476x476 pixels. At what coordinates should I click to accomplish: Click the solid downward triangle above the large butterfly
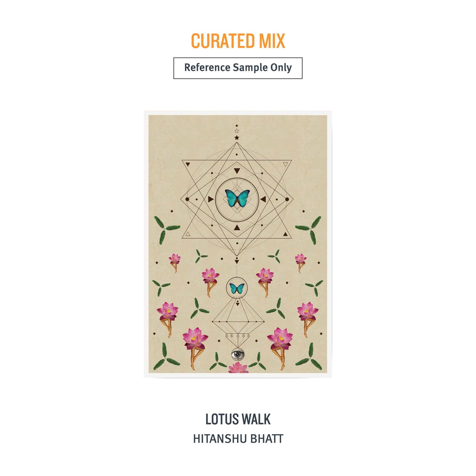[237, 171]
